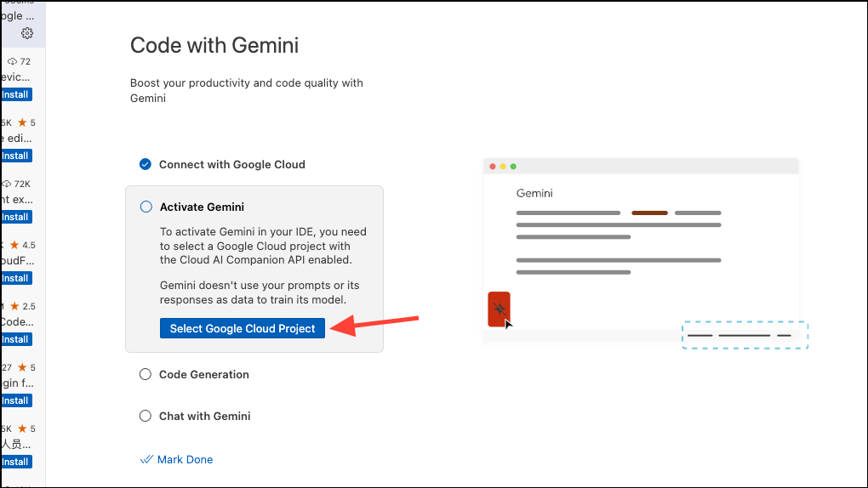Install the extension rated 4.5 stars
Viewport: 868px width, 488px height.
15,278
